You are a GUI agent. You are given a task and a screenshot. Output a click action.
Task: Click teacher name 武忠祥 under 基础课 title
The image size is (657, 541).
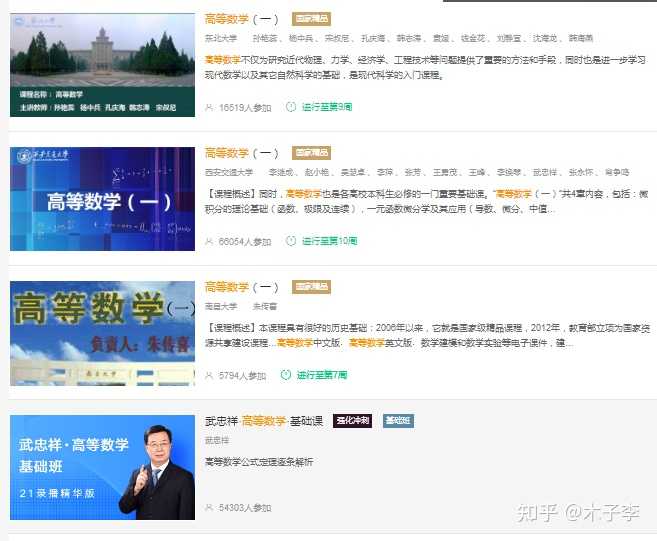click(217, 440)
